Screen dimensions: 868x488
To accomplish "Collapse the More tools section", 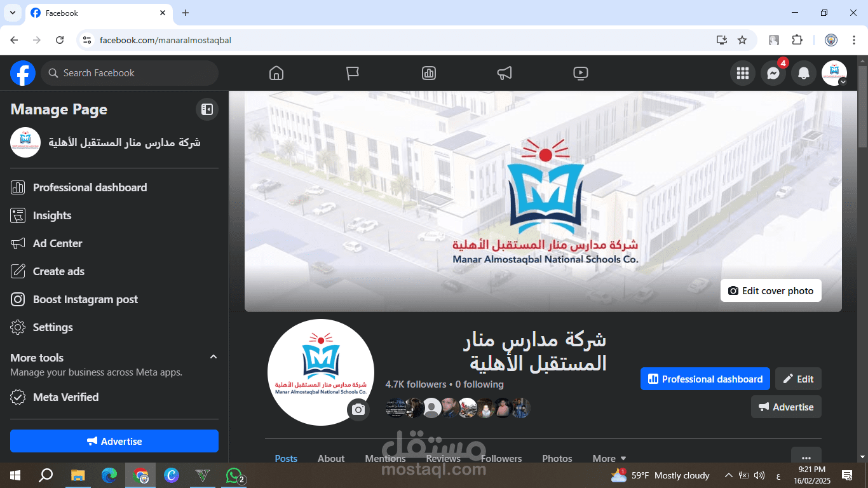I will click(x=214, y=357).
